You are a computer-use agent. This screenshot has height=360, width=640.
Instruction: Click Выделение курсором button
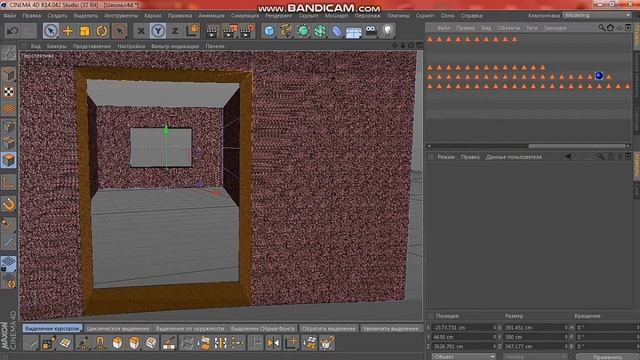[52, 328]
